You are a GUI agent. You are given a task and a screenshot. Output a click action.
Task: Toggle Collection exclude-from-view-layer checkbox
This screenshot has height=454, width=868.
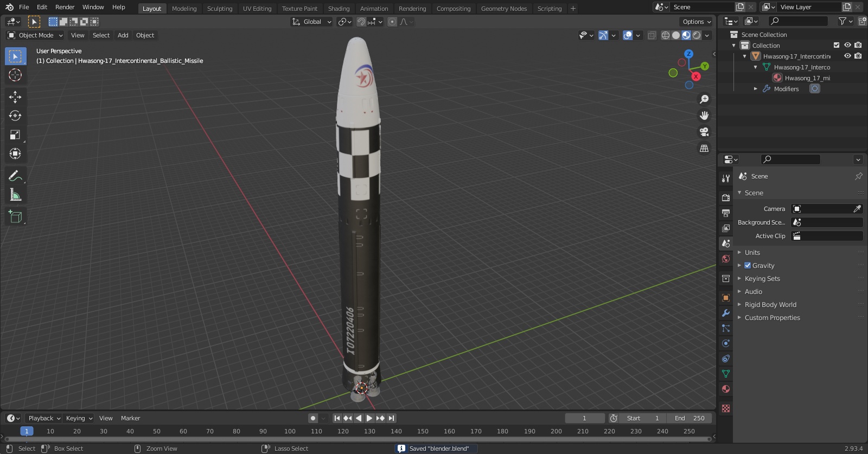pyautogui.click(x=837, y=45)
